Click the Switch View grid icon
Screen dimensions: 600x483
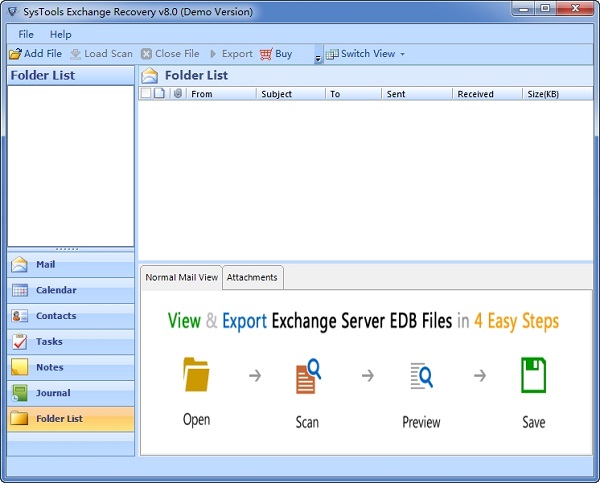coord(332,54)
